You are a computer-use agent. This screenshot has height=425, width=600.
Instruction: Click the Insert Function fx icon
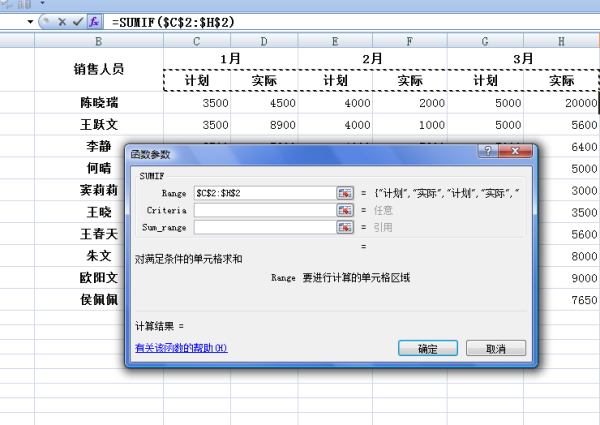tap(94, 21)
